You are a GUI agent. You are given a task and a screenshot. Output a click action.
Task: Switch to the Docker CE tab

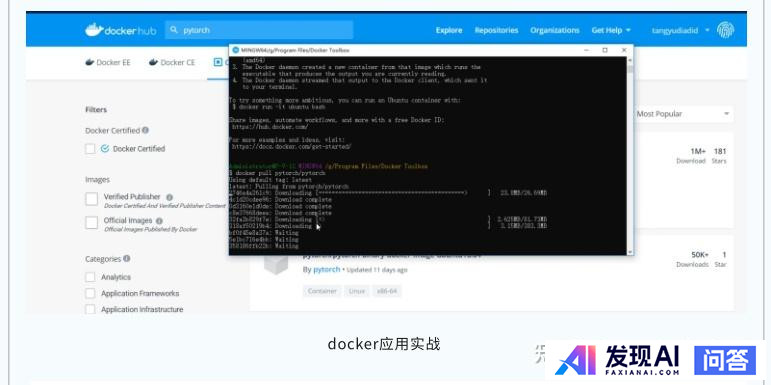point(172,62)
